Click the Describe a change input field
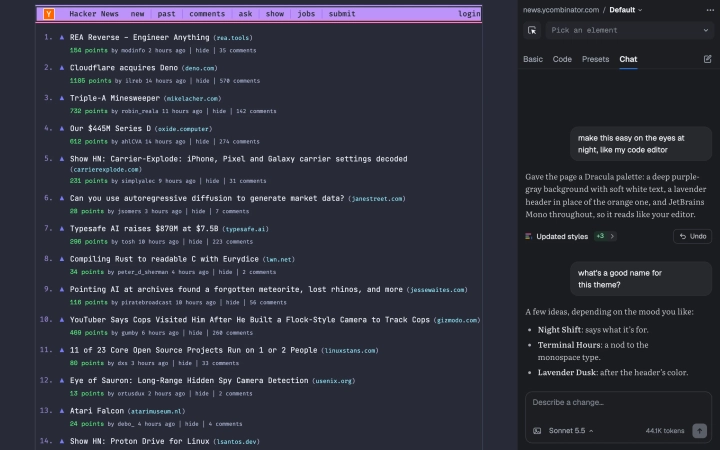The image size is (720, 450). (618, 403)
